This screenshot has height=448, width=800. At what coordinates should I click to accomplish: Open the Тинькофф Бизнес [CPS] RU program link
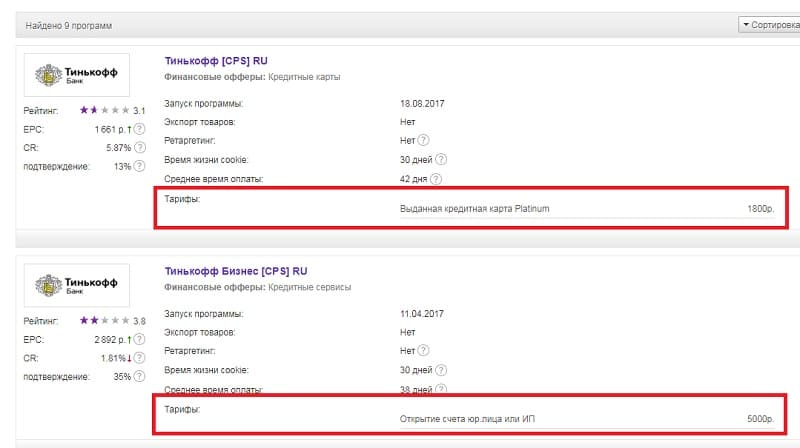[236, 270]
